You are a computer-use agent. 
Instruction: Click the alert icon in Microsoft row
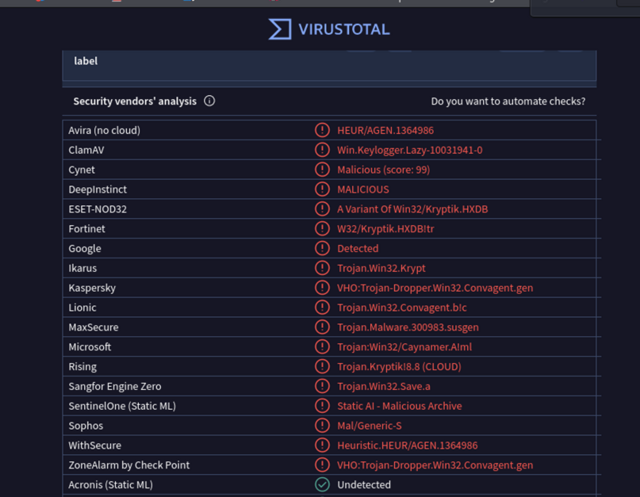[322, 346]
